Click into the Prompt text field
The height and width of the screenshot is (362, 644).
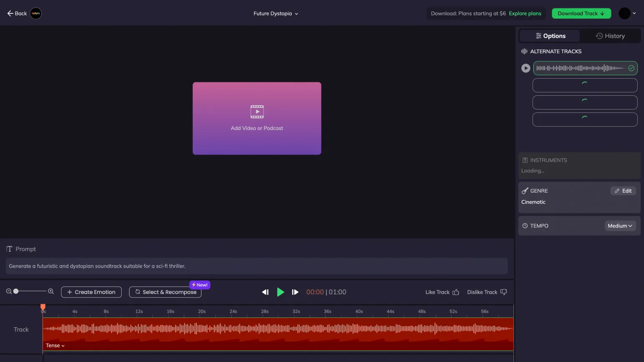tap(257, 266)
